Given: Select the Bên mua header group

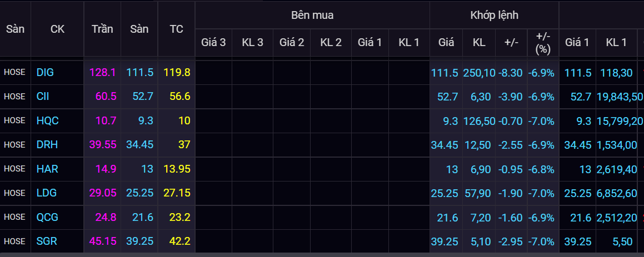Looking at the screenshot, I should tap(312, 15).
